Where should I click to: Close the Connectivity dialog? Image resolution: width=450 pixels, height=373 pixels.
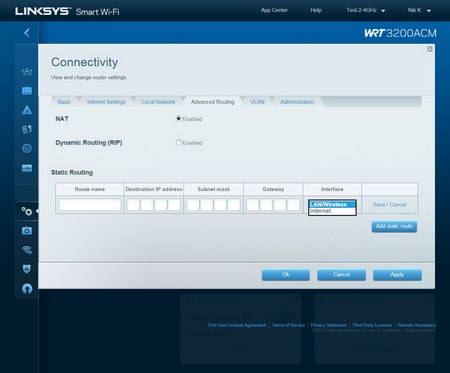click(x=430, y=49)
